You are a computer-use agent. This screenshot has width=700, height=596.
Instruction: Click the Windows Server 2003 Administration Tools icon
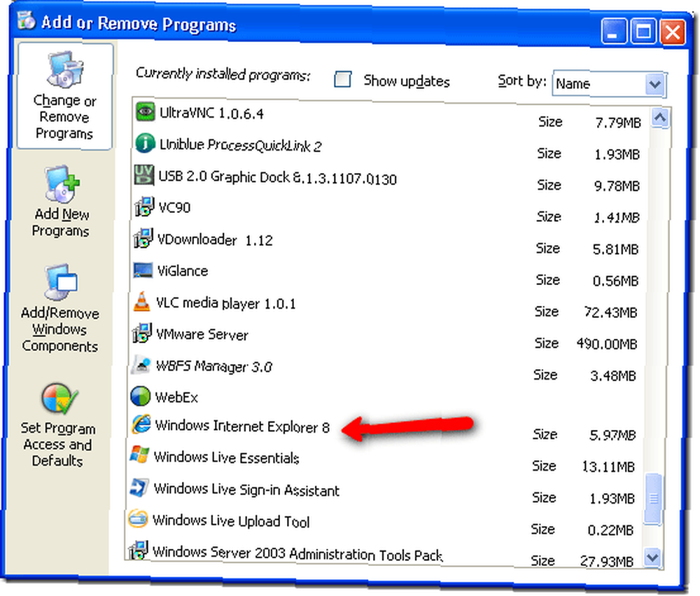tap(138, 550)
